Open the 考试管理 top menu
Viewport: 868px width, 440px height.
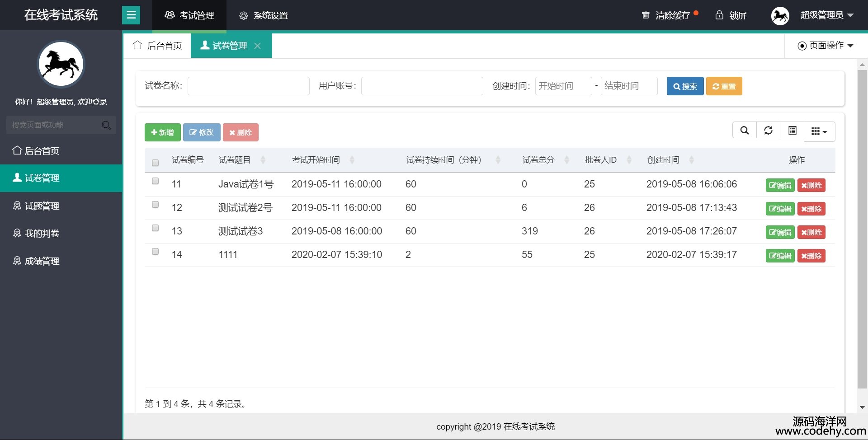click(189, 15)
